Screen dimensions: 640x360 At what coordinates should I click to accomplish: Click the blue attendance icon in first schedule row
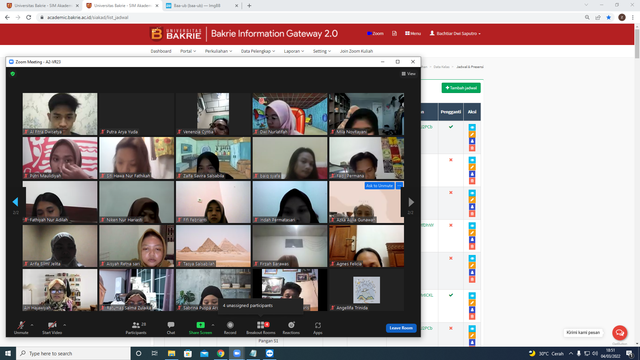pyautogui.click(x=472, y=141)
